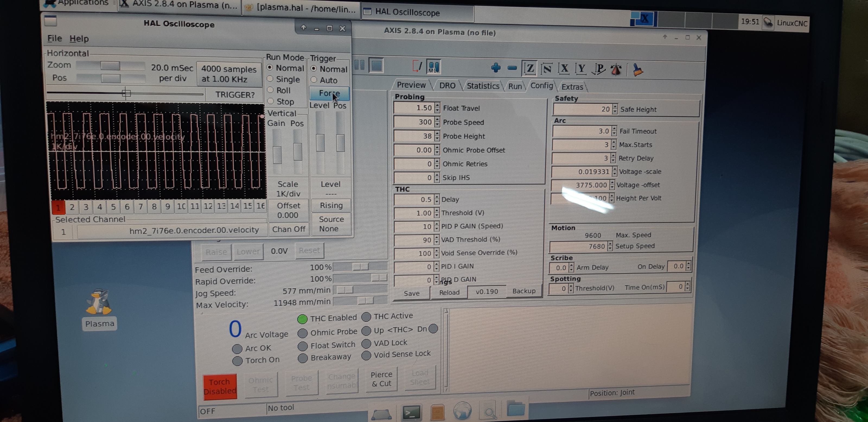Click the horizontal Zoom slider

point(110,65)
